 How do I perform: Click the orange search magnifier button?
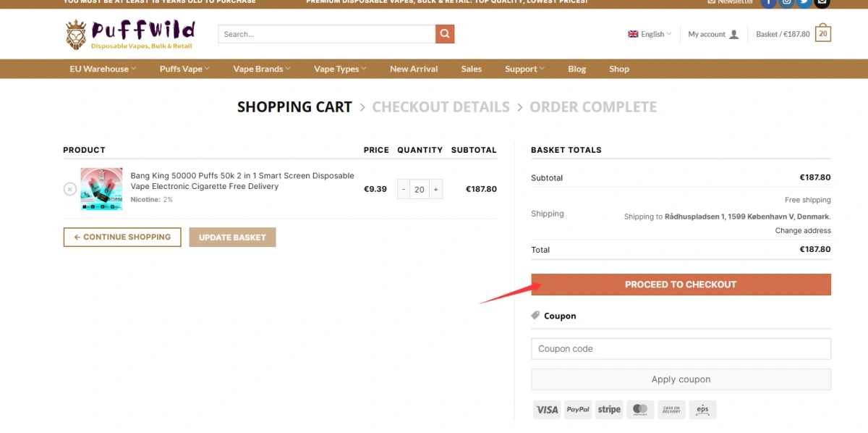tap(445, 34)
